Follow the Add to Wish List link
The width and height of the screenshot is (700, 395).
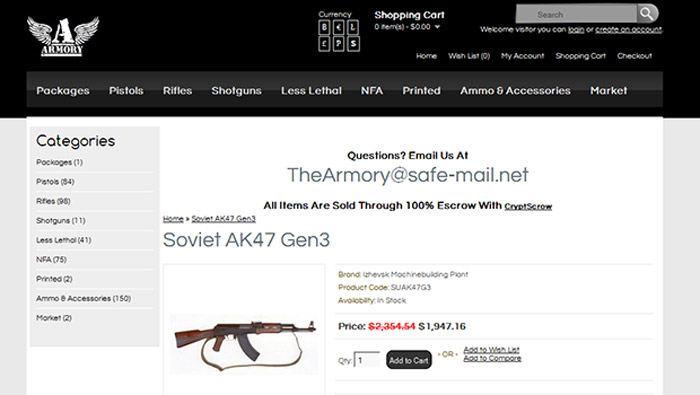tap(491, 350)
